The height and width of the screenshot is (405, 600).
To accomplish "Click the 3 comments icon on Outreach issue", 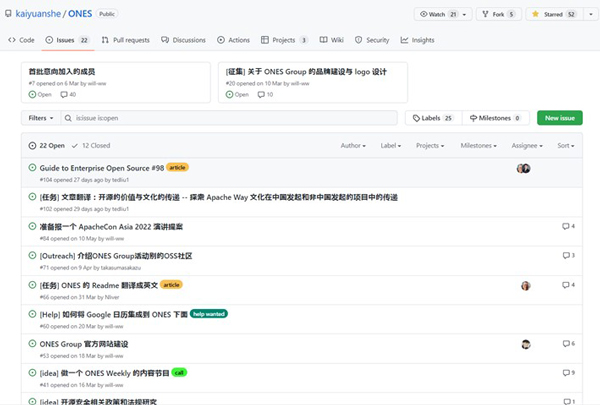I will coord(569,255).
